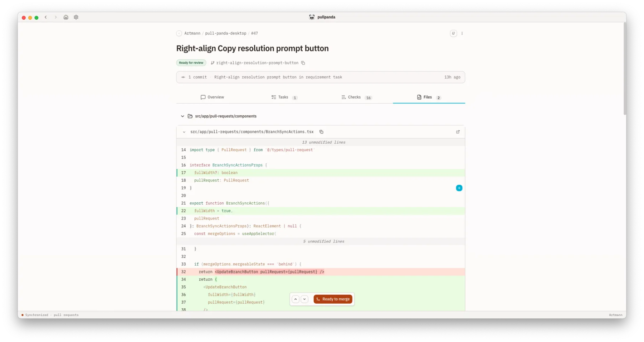Click line 14 import type PullRequest

[321, 150]
